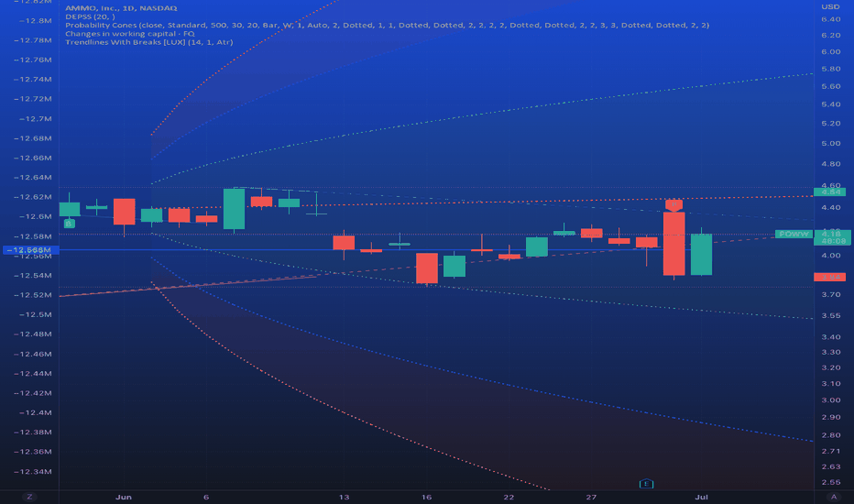The height and width of the screenshot is (504, 854).
Task: Click the tall red candle before Jul
Action: coord(673,244)
